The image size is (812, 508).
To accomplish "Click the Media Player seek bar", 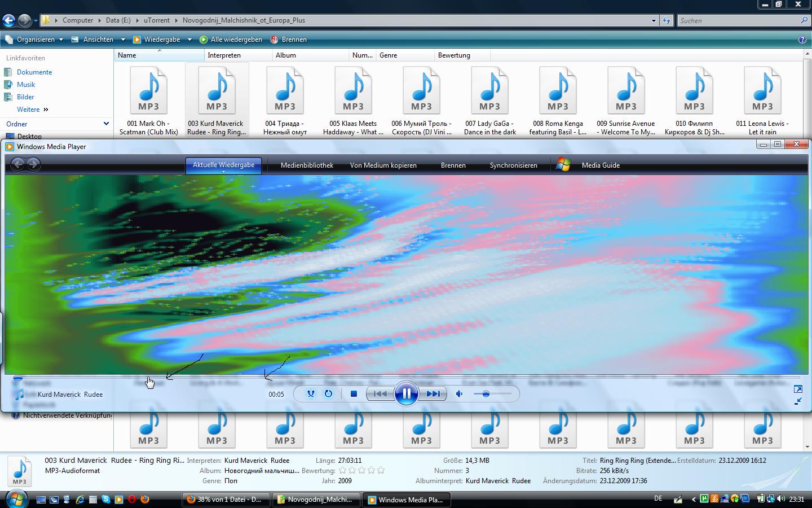I will 406,378.
